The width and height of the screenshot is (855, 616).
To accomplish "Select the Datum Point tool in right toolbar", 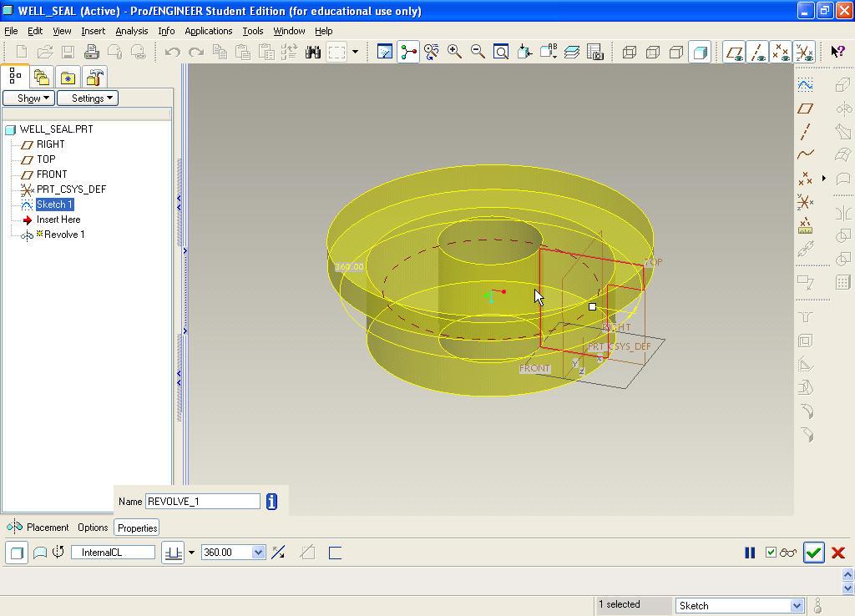I will (x=806, y=179).
